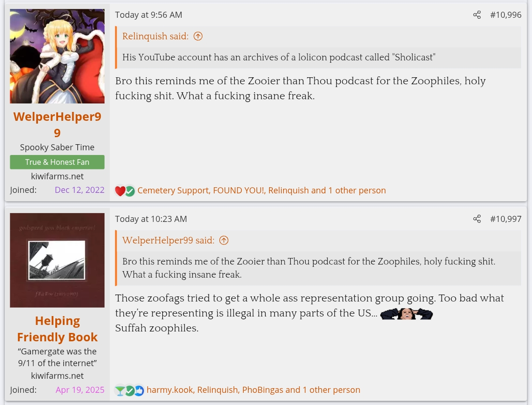Click the blue thumbs-up reaction icon

tap(140, 390)
